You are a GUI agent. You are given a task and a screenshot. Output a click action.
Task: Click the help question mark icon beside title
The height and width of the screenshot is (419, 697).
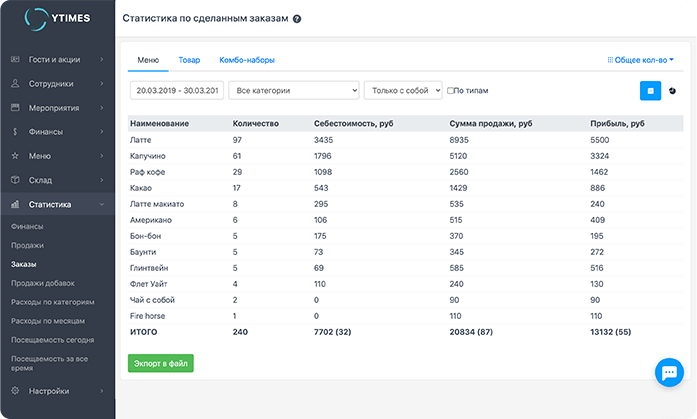pyautogui.click(x=297, y=19)
